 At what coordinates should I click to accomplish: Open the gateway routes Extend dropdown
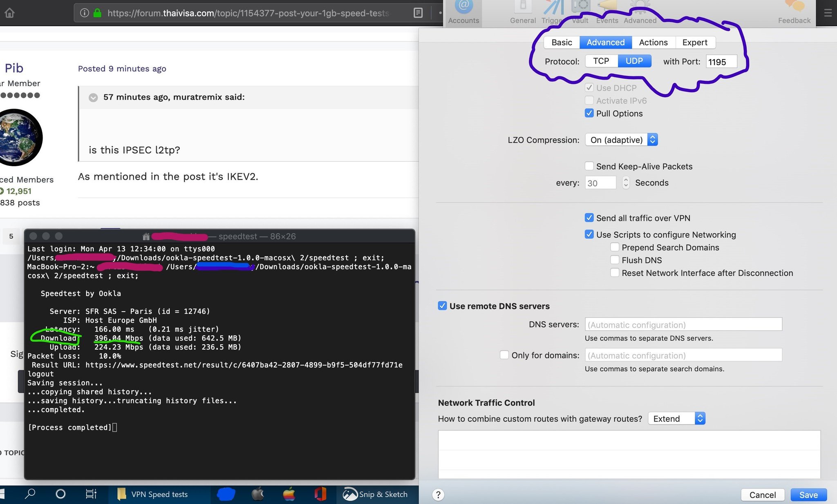click(x=677, y=418)
